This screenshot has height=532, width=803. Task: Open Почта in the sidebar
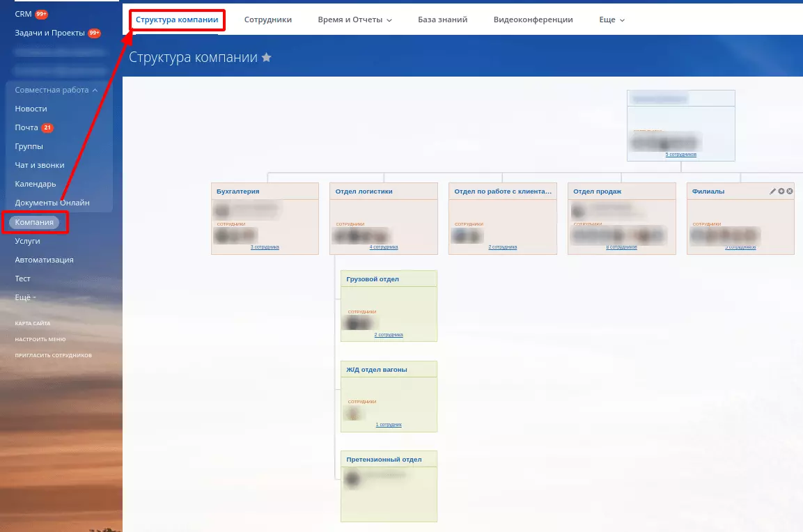tap(26, 127)
